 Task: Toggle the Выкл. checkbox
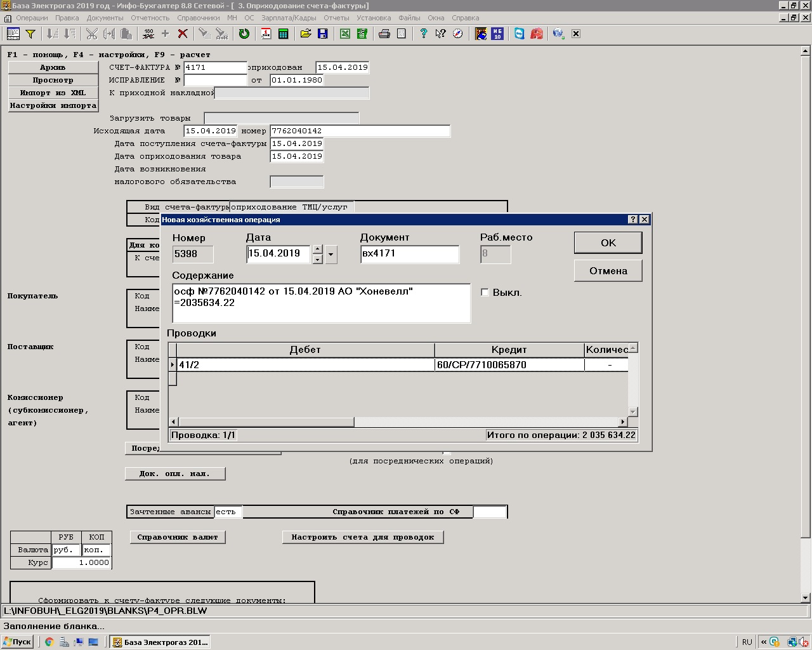point(485,293)
